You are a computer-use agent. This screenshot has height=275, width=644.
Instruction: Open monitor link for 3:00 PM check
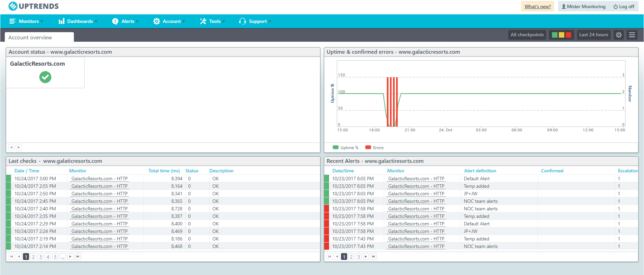pyautogui.click(x=100, y=179)
